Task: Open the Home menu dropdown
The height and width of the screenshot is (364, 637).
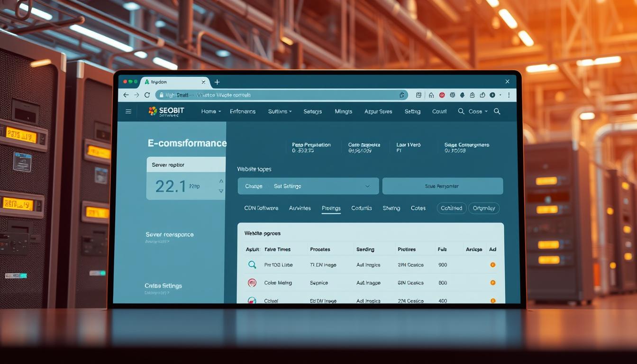Action: [x=210, y=111]
